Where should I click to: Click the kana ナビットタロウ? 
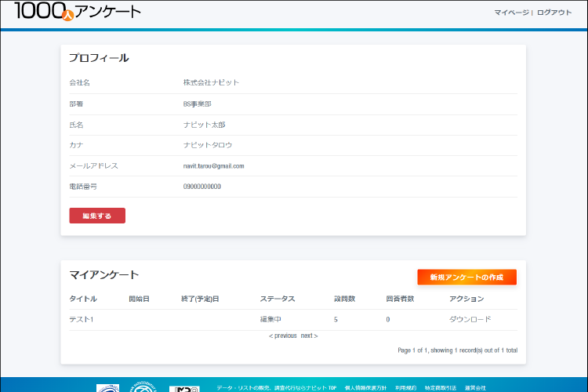(208, 145)
